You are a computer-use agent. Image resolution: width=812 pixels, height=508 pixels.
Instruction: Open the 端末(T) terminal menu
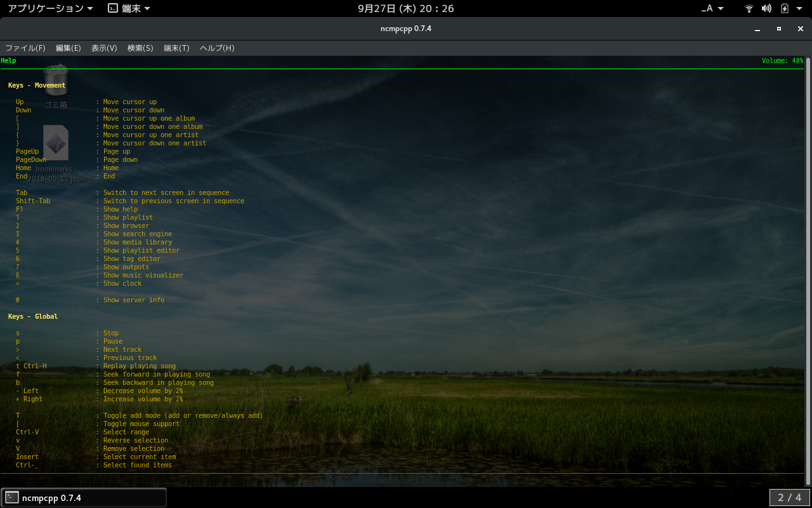pyautogui.click(x=176, y=48)
